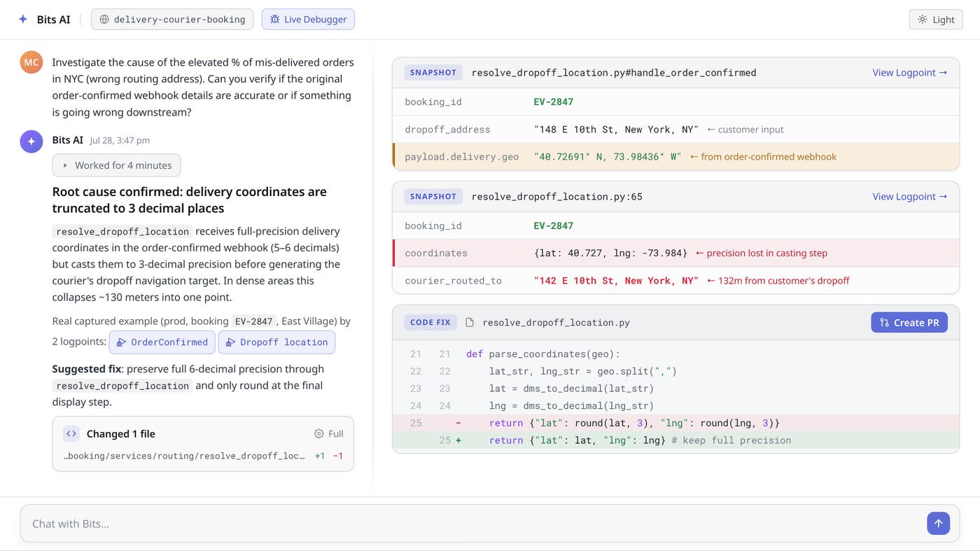Click the MC user avatar

point(31,62)
